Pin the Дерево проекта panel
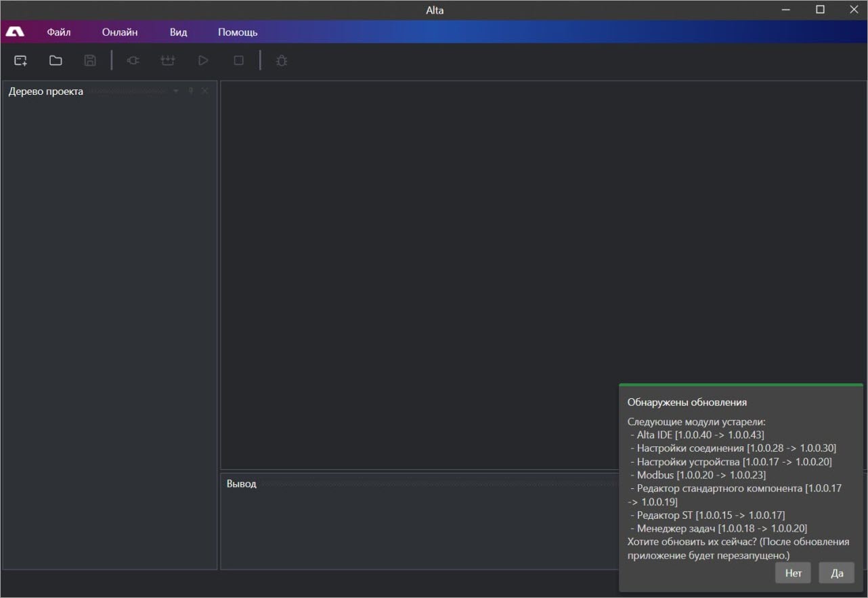 [191, 91]
